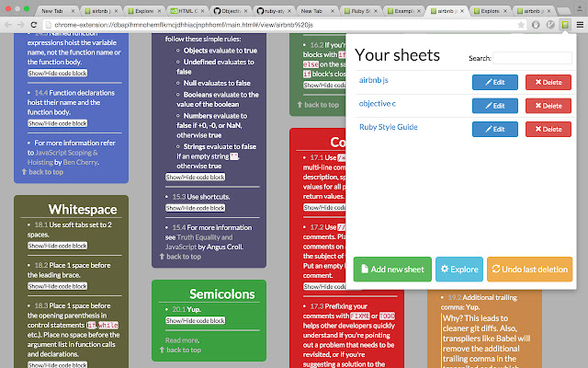Viewport: 588px width, 368px height.
Task: Click the Your sheets heading
Action: pos(397,55)
